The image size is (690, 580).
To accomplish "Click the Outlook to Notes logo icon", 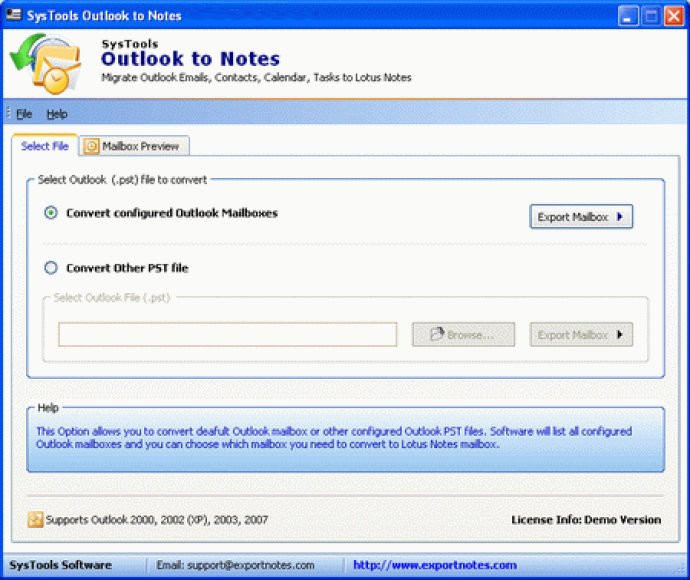I will 46,64.
